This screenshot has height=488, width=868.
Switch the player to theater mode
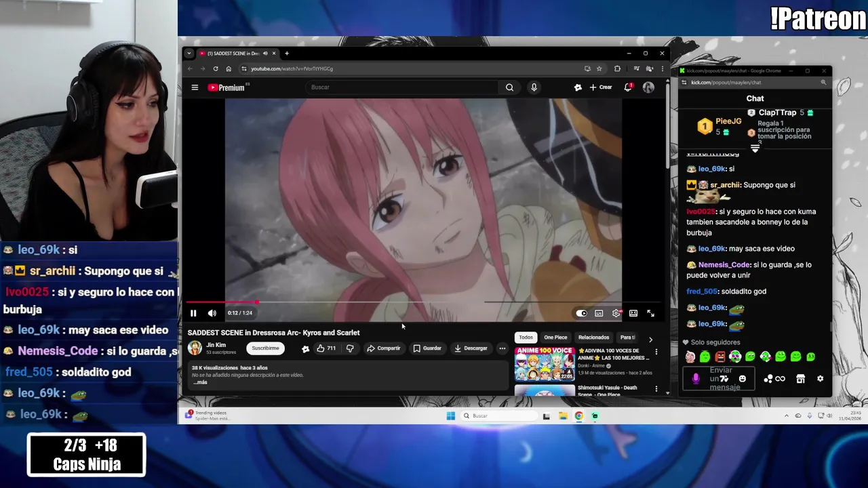[633, 313]
